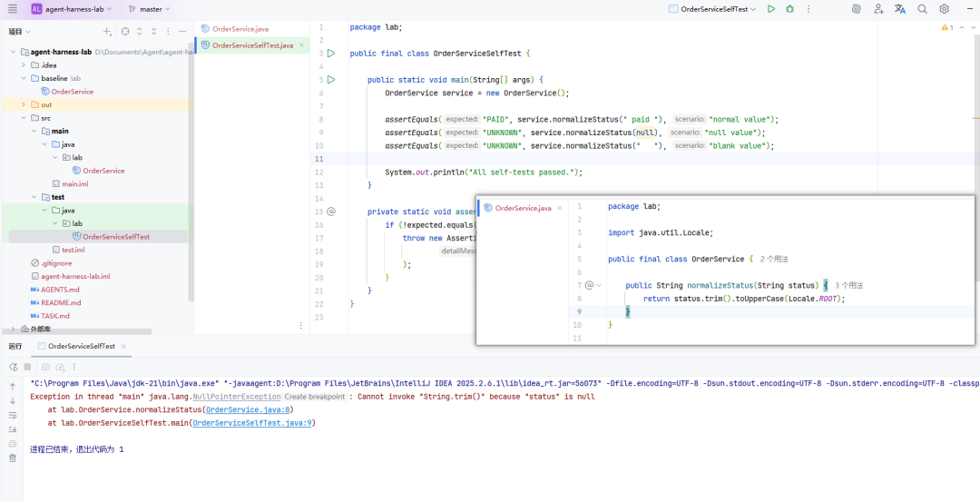Open the run configuration dropdown OrderServiceSelfTest
This screenshot has height=502, width=980.
(x=712, y=9)
